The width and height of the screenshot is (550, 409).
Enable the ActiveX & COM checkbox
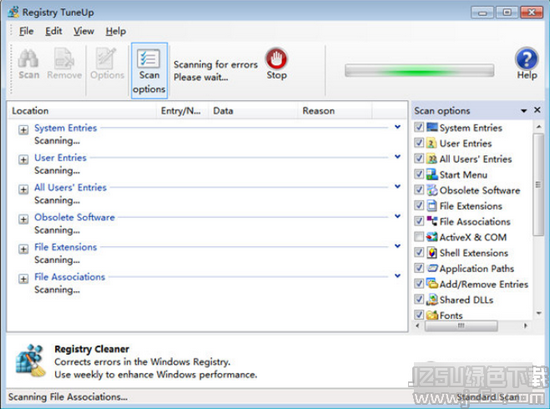tap(419, 236)
